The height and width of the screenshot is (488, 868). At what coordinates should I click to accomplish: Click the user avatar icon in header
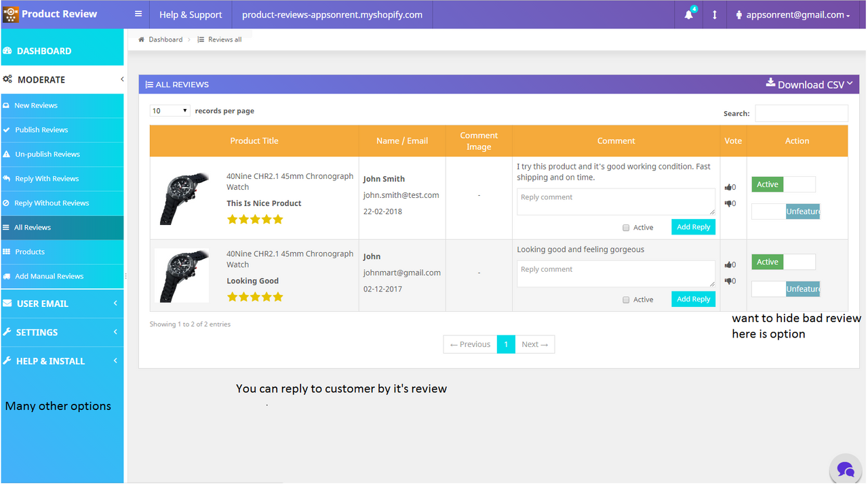click(739, 14)
